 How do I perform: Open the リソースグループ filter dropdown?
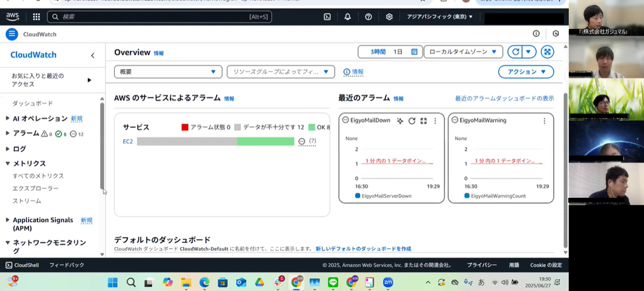281,72
